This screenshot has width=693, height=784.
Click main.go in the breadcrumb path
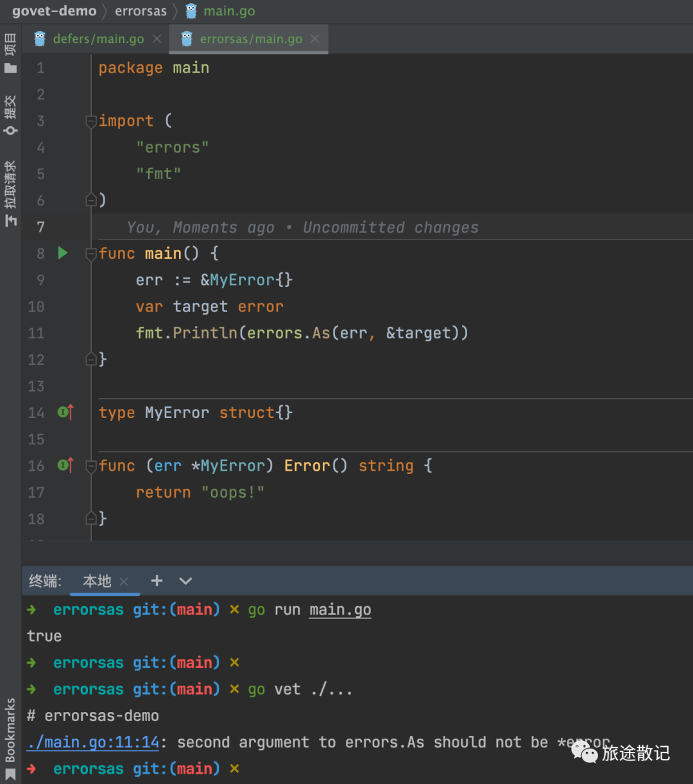[x=220, y=11]
